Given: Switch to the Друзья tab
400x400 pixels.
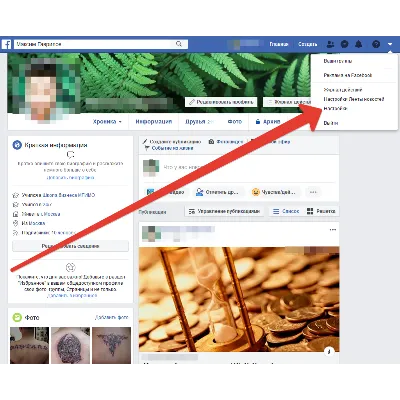Looking at the screenshot, I should click(199, 122).
